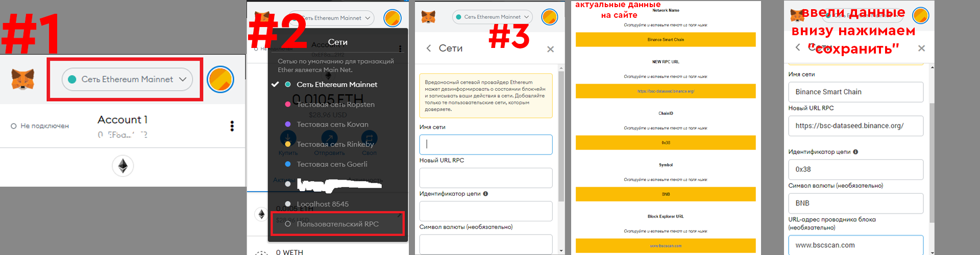Screen dimensions: 980x255
Task: Click the Ethereum diamond logo in step #1
Action: [123, 166]
